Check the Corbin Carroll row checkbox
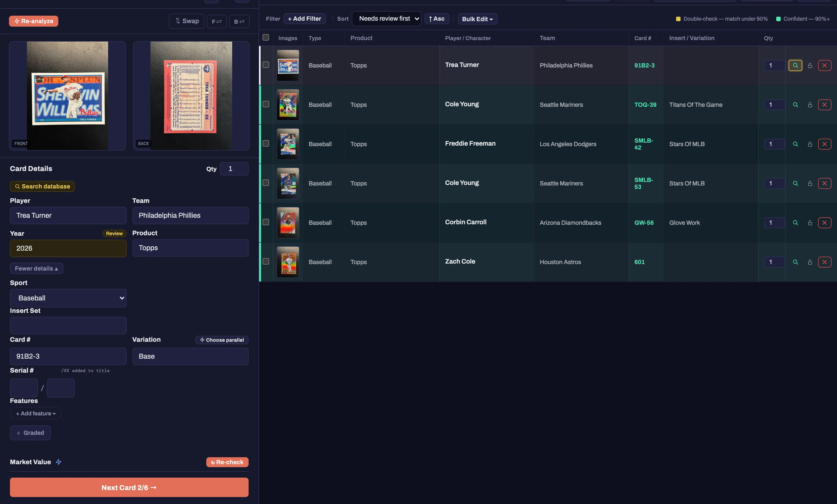 (266, 222)
